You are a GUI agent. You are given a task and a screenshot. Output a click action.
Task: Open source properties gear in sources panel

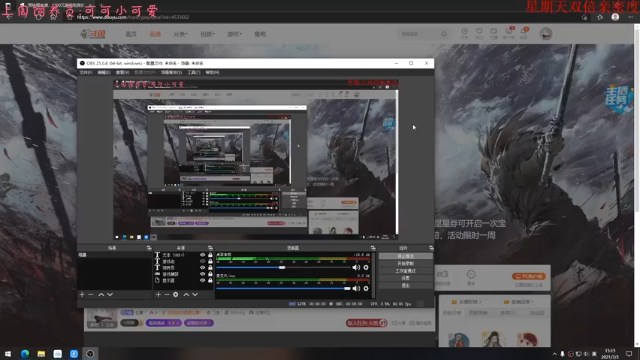point(176,294)
